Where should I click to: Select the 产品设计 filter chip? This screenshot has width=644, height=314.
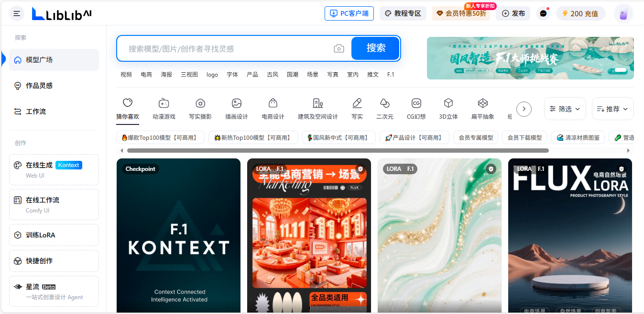(x=415, y=138)
